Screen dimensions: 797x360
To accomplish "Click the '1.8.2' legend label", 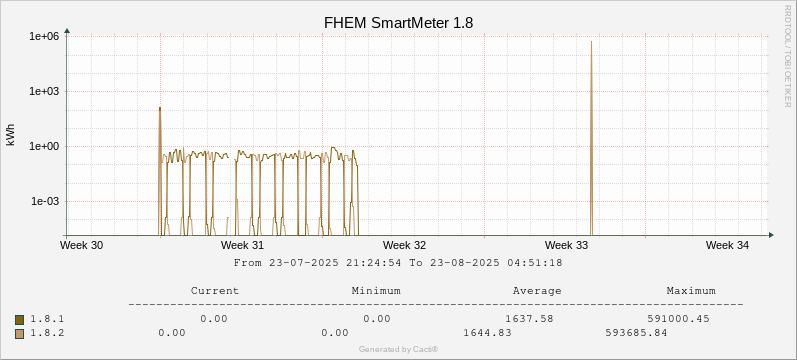I will pos(47,333).
